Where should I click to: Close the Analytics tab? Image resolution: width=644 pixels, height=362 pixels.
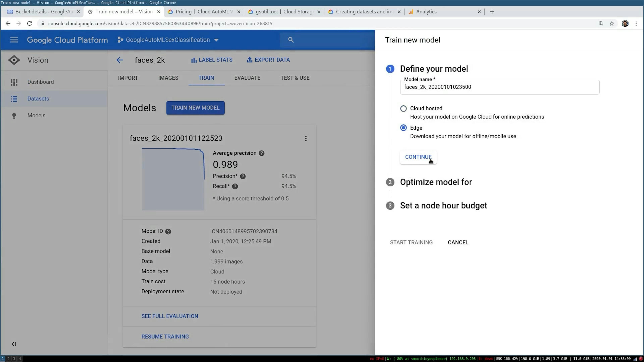[x=479, y=12]
